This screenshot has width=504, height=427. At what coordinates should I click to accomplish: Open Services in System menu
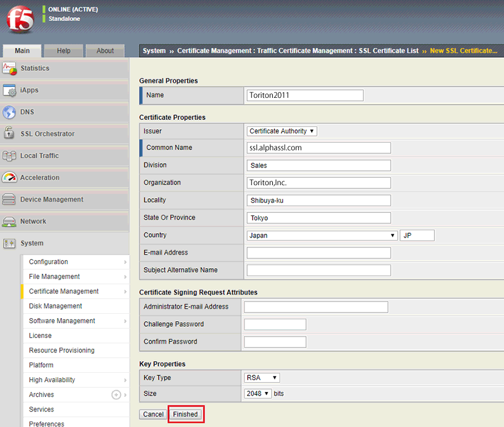click(41, 409)
